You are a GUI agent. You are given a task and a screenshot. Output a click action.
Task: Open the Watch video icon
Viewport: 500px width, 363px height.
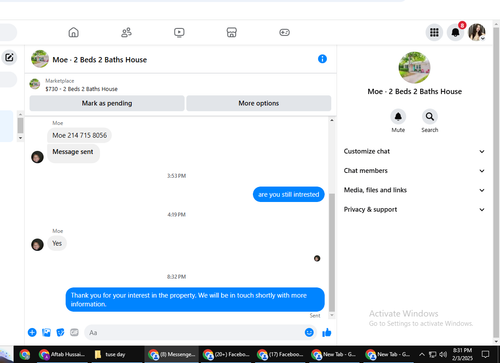pos(179,32)
